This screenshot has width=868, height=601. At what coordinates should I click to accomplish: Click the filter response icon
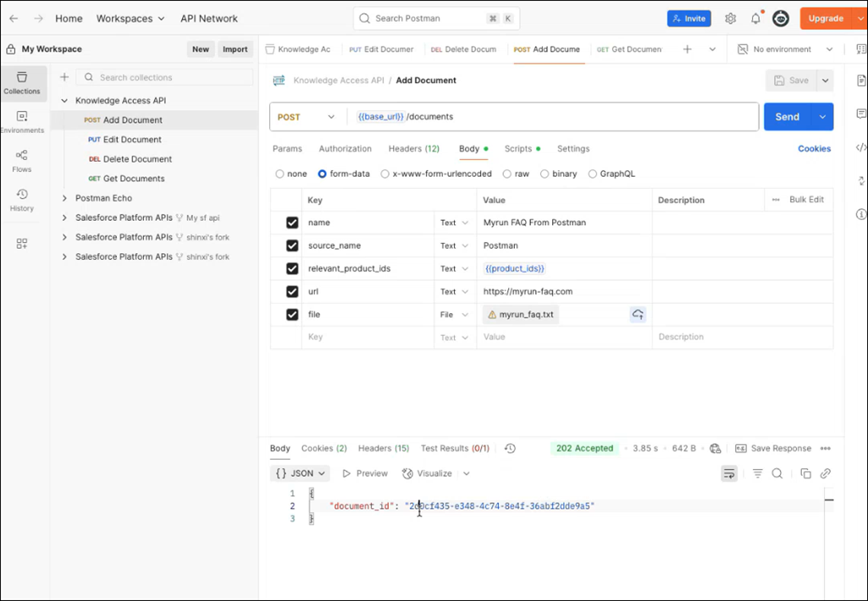pos(757,473)
